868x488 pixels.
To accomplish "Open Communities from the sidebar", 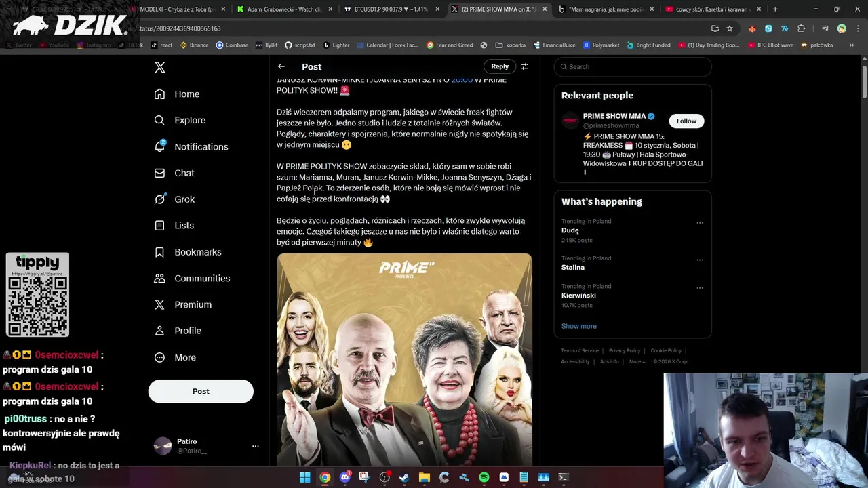I will [x=192, y=279].
